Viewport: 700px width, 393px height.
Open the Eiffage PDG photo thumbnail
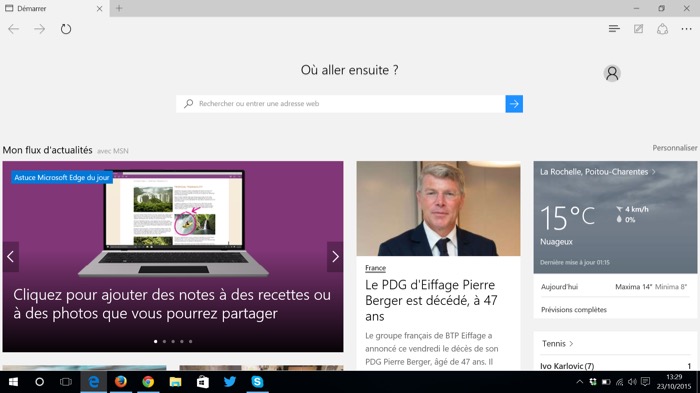[438, 209]
